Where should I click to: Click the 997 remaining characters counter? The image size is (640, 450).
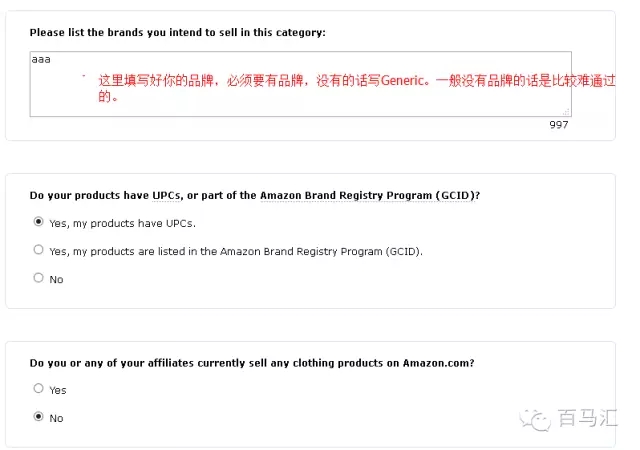click(x=558, y=124)
